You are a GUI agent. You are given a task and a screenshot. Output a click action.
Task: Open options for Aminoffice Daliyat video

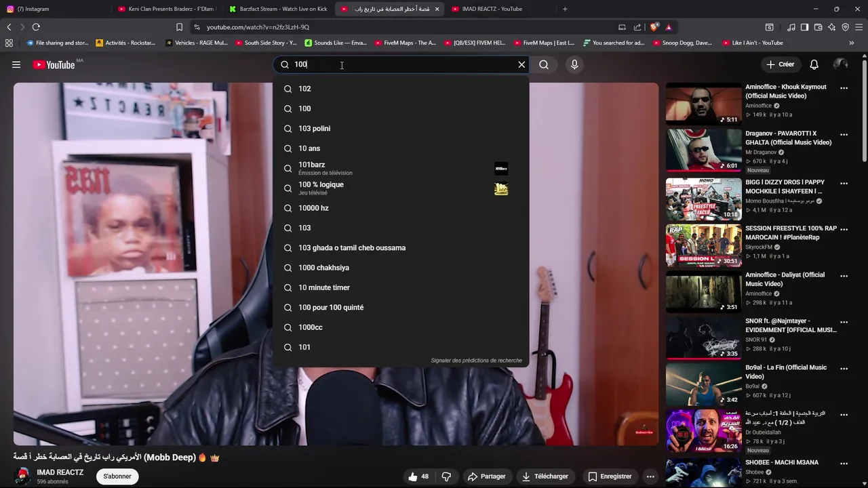point(844,276)
